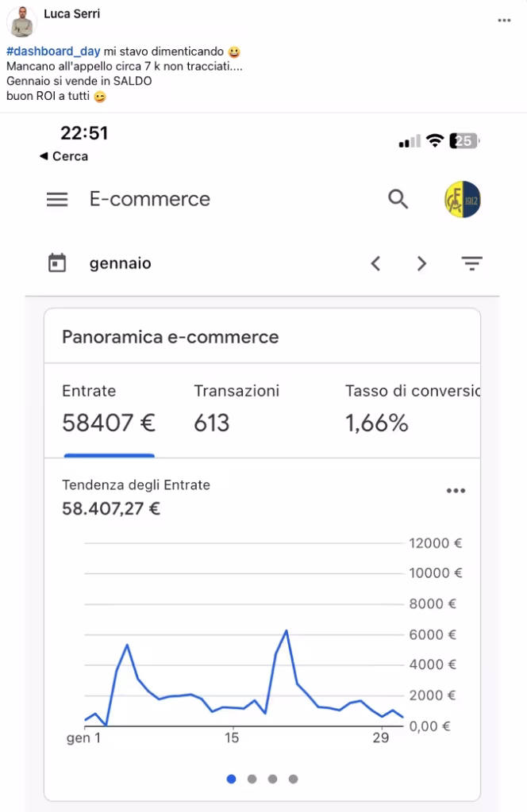Open the yellow-blue account avatar
Image resolution: width=527 pixels, height=812 pixels.
click(x=463, y=199)
